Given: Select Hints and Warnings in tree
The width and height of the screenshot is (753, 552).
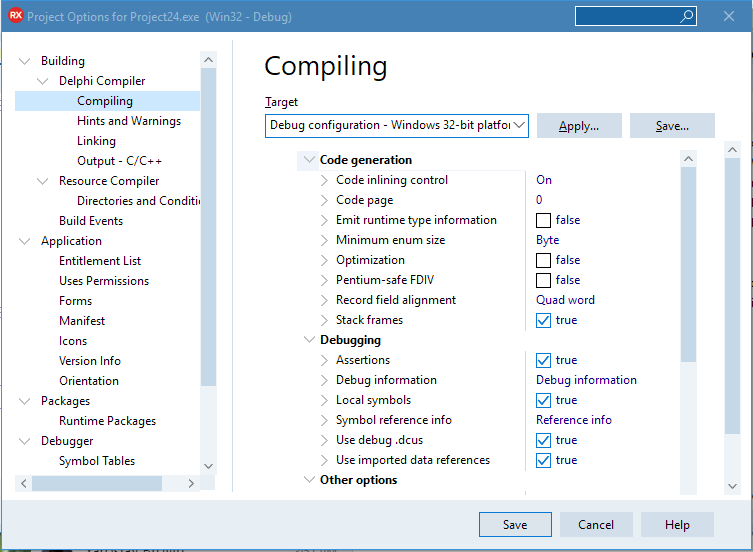Looking at the screenshot, I should [129, 121].
